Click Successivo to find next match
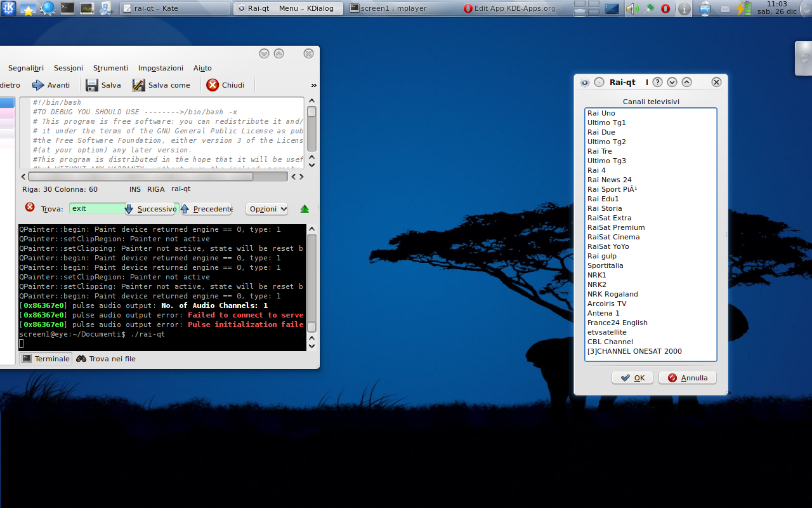 click(x=150, y=209)
